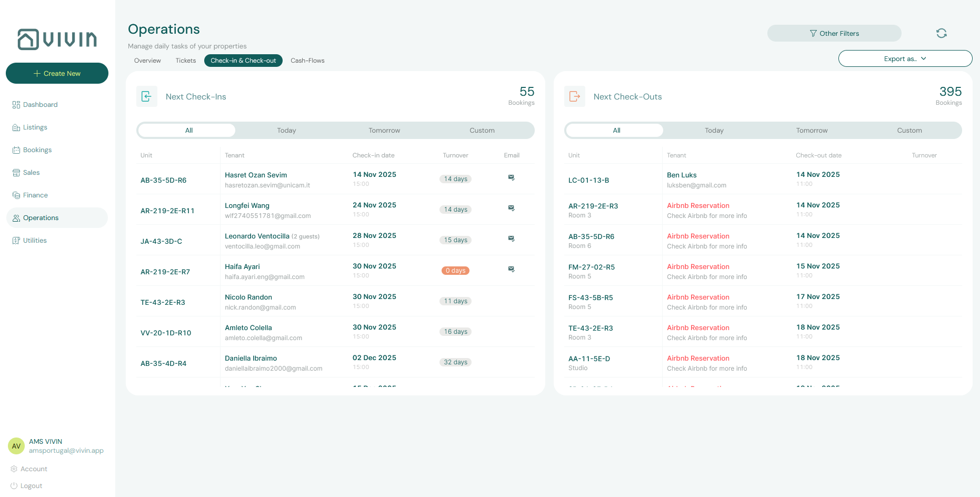
Task: Click Logout at the bottom
Action: tap(31, 485)
